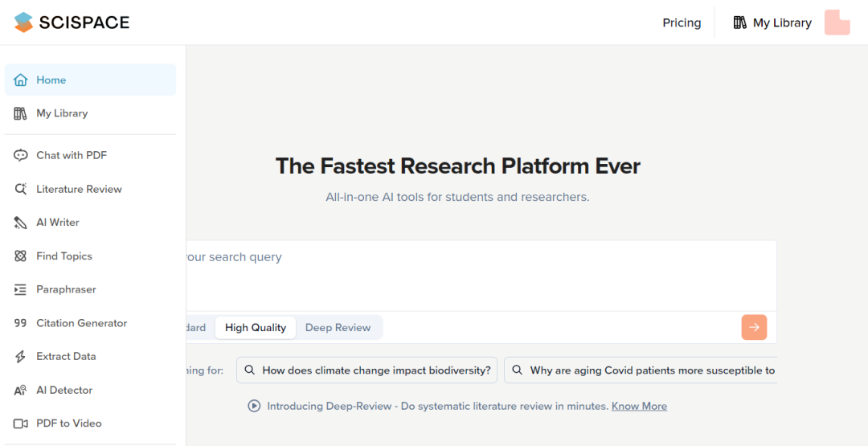Open the Pricing page link

pos(682,23)
